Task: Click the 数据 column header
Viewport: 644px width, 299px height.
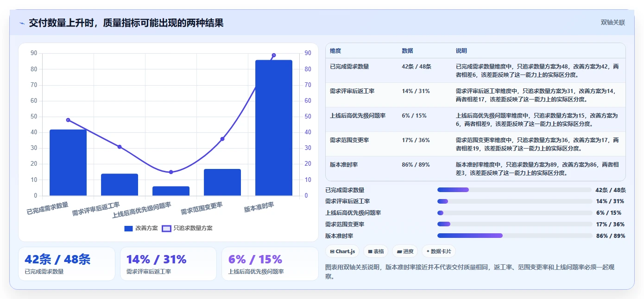Action: [x=407, y=51]
